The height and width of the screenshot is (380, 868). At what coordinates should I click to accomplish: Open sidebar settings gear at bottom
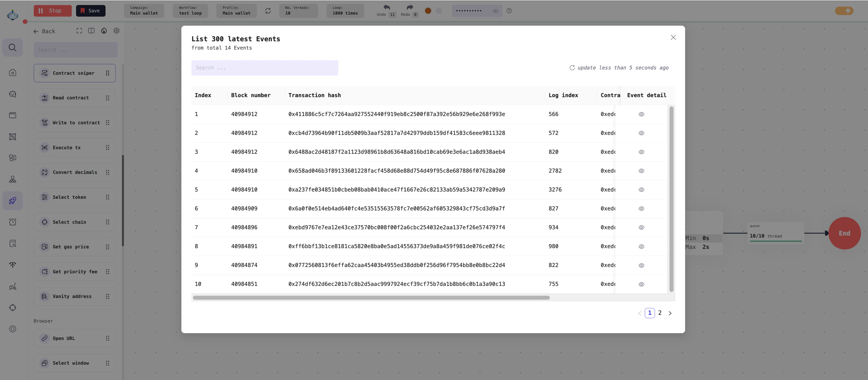point(12,329)
